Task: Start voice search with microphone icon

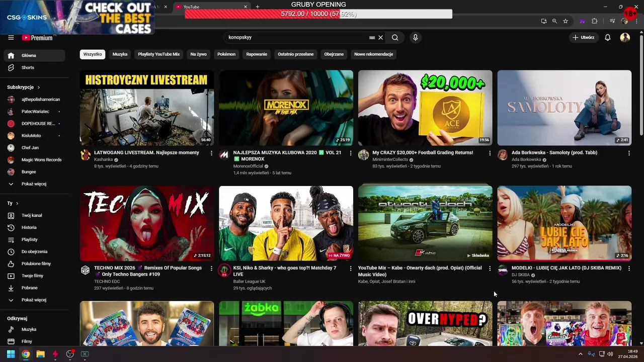Action: click(415, 38)
